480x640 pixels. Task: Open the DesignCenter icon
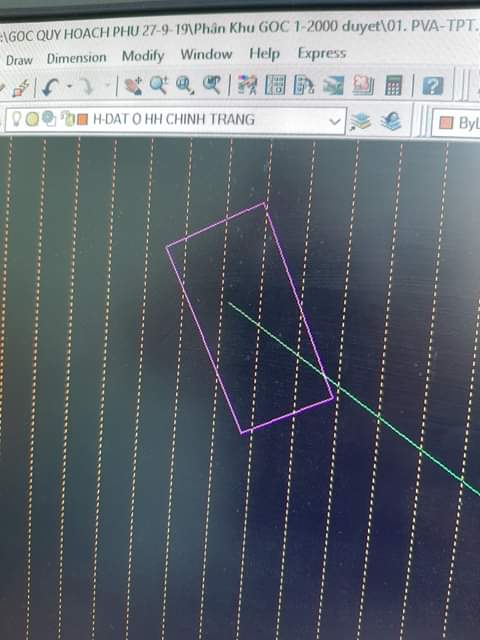click(x=276, y=85)
